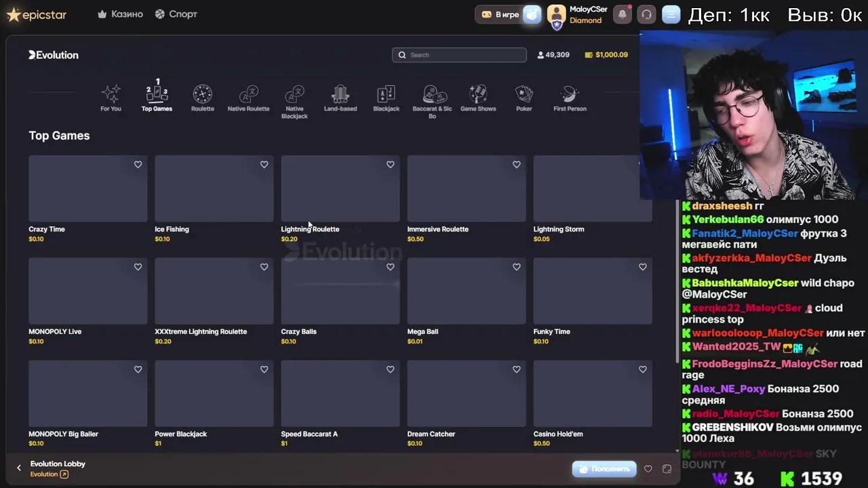Click the Power Blackjack title
This screenshot has height=488, width=868.
[x=180, y=434]
